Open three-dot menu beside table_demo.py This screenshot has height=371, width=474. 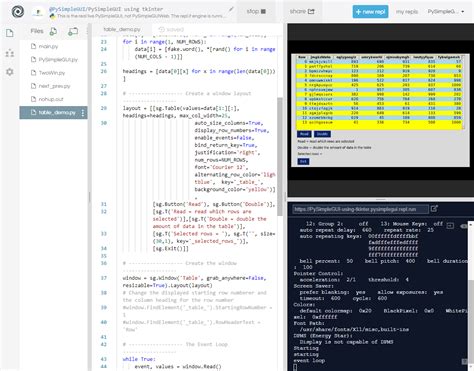click(83, 113)
